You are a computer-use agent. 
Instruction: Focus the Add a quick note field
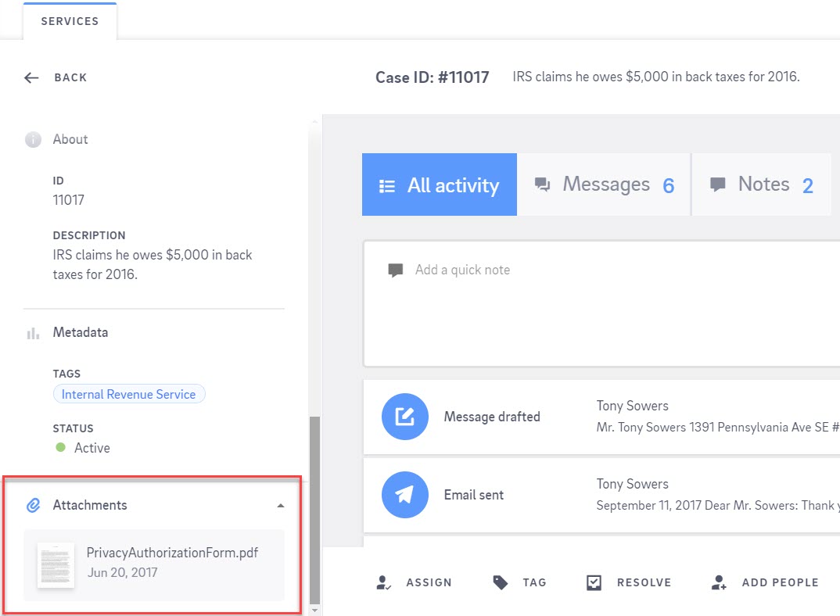click(x=601, y=304)
